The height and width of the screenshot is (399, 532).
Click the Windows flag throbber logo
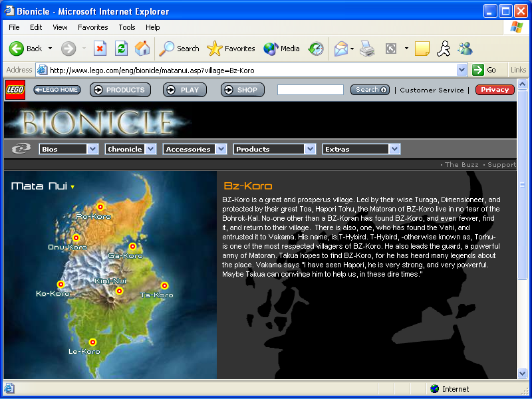[516, 27]
